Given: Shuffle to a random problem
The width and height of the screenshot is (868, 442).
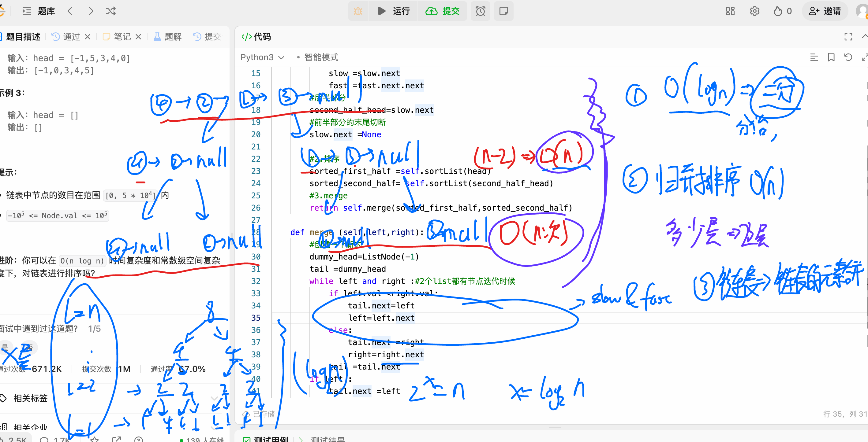Looking at the screenshot, I should pos(110,11).
